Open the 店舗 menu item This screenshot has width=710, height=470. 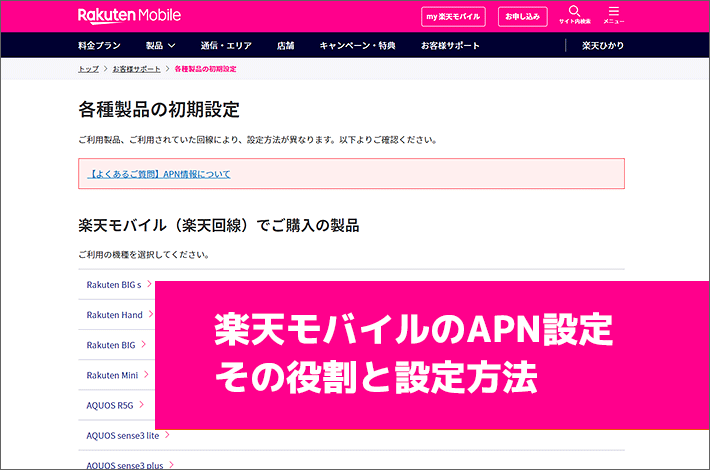[x=285, y=45]
